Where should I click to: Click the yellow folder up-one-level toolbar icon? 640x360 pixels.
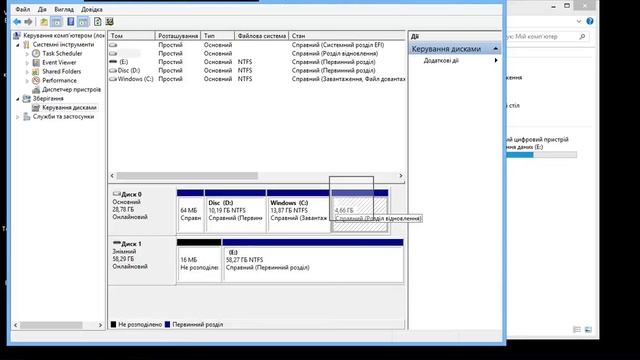click(44, 22)
